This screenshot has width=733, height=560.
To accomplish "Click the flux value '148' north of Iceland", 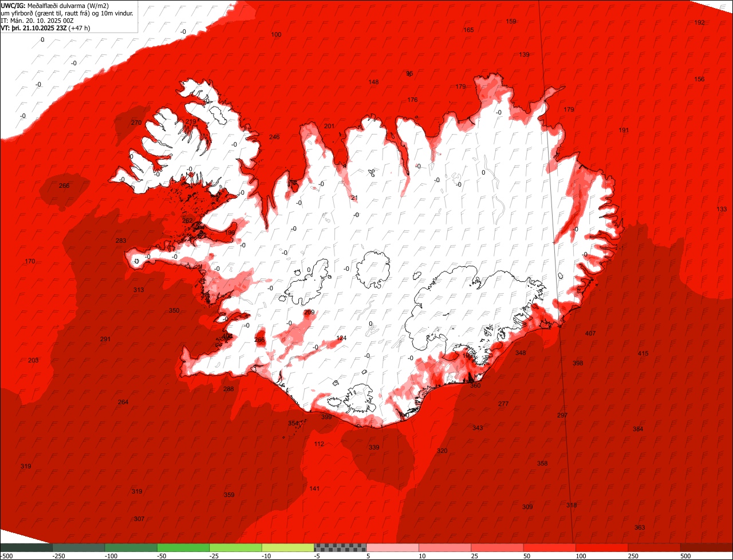I will (373, 82).
